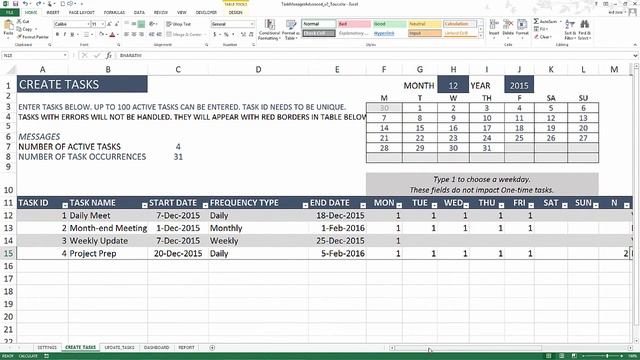Open the FREQUENCY TYPE filter dropdown
The height and width of the screenshot is (360, 640).
(x=305, y=205)
